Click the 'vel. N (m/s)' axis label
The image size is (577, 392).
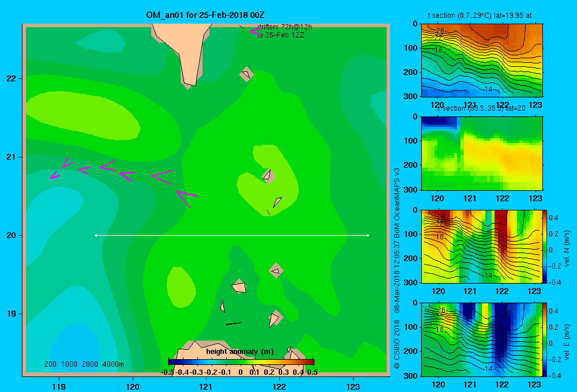pos(567,248)
